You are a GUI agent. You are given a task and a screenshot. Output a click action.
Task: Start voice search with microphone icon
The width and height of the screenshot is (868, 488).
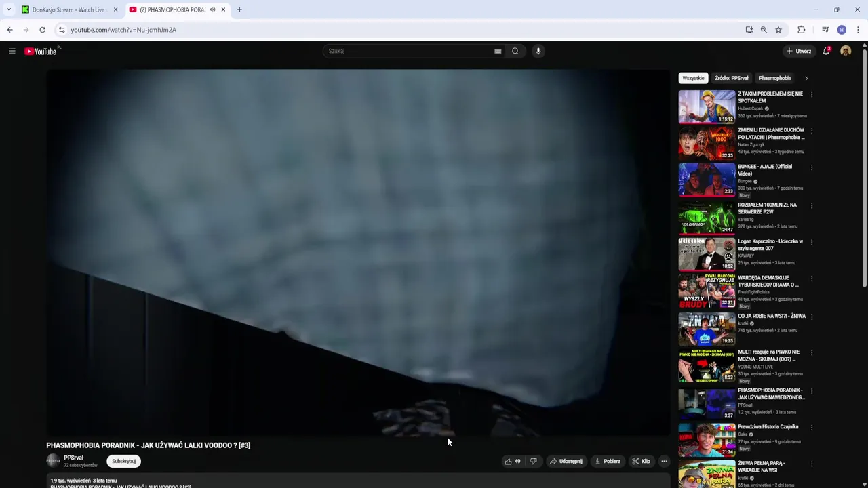coord(538,51)
